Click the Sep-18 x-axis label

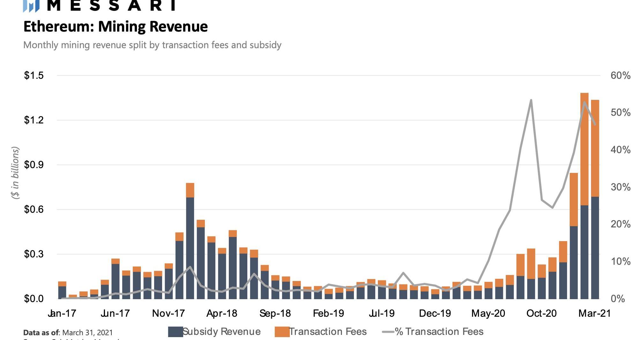(275, 314)
